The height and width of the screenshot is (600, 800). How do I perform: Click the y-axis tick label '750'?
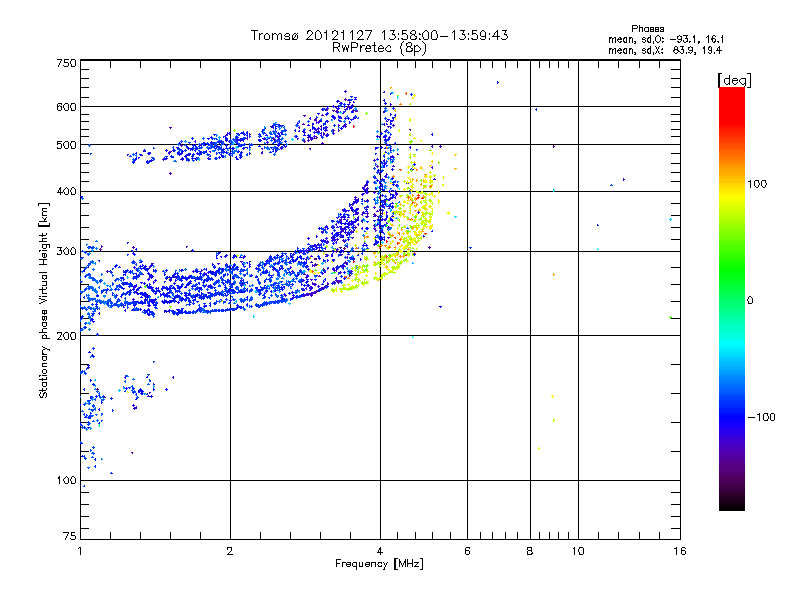pyautogui.click(x=66, y=63)
